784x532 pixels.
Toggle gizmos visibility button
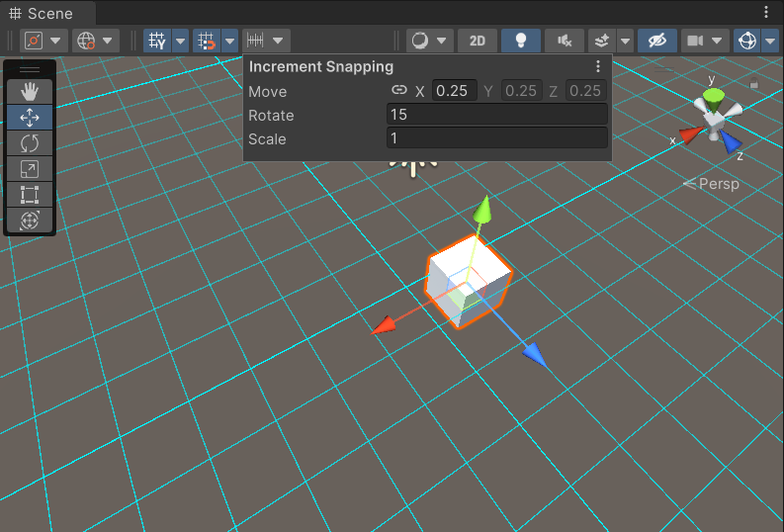tap(747, 41)
